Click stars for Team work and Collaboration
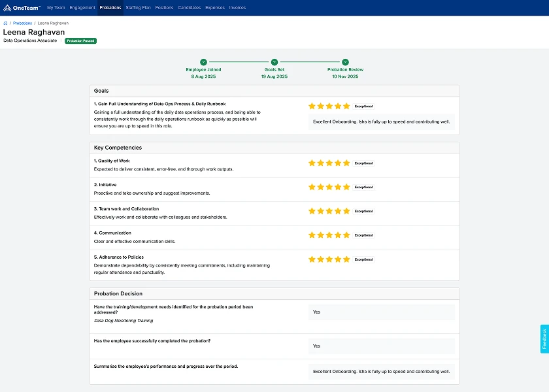The height and width of the screenshot is (392, 549). 329,211
